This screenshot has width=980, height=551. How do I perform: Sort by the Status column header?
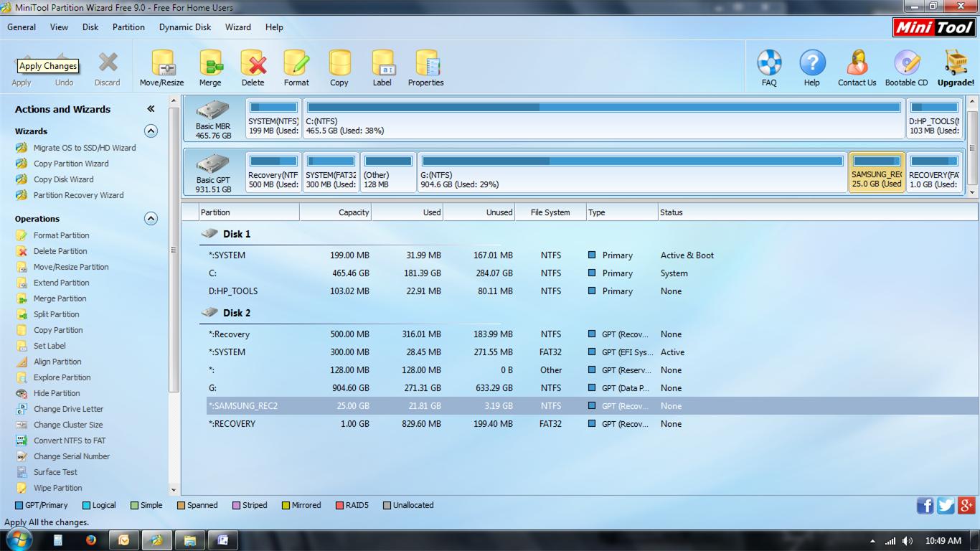817,212
